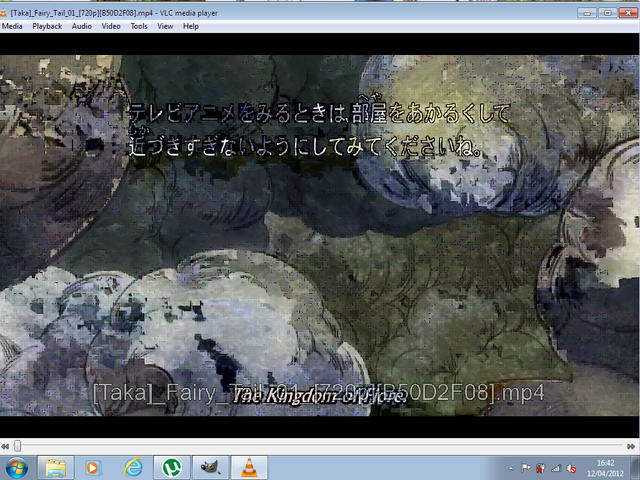The image size is (640, 480).
Task: Click the VLC taskbar button
Action: tap(249, 468)
